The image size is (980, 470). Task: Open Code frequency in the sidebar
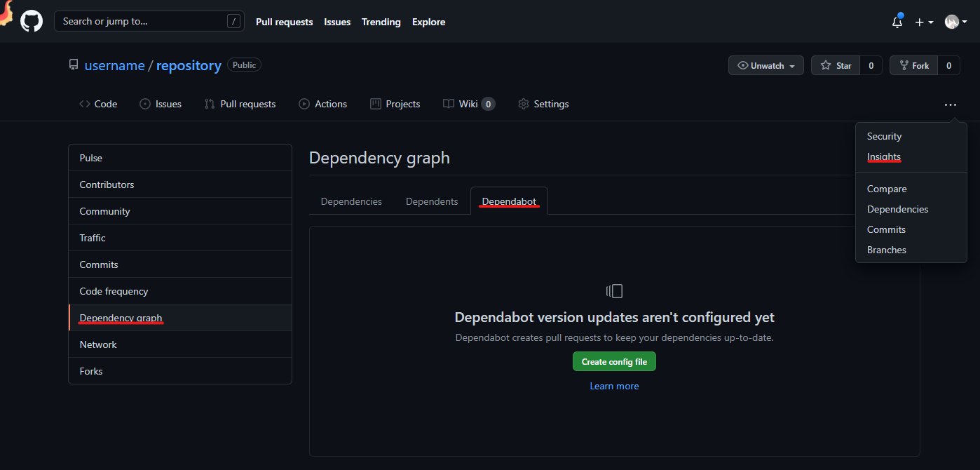coord(180,291)
